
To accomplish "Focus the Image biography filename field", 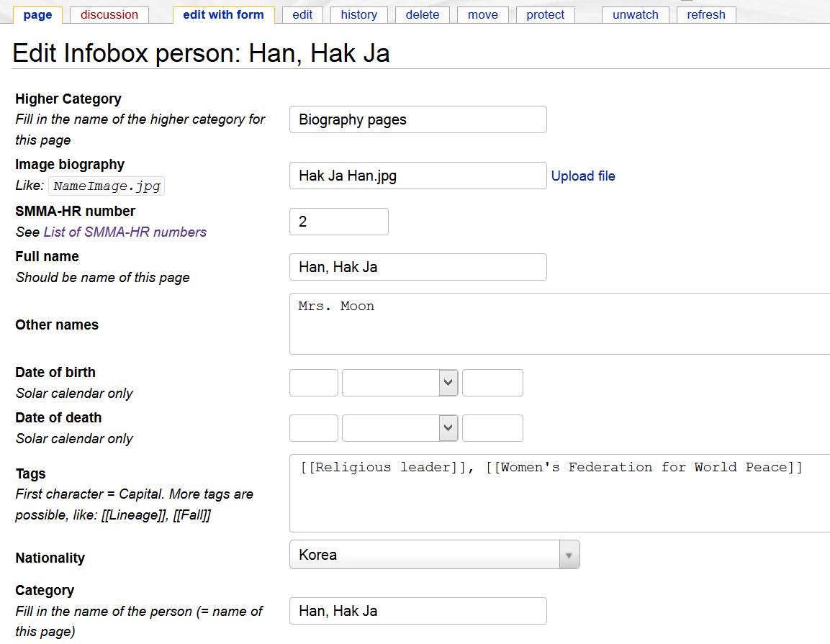I will coord(418,176).
